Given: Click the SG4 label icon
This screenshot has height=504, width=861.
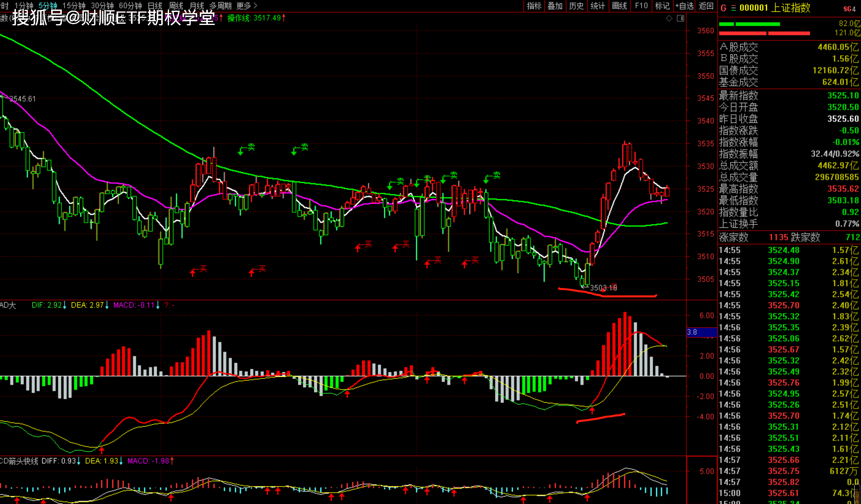Looking at the screenshot, I should (x=849, y=9).
